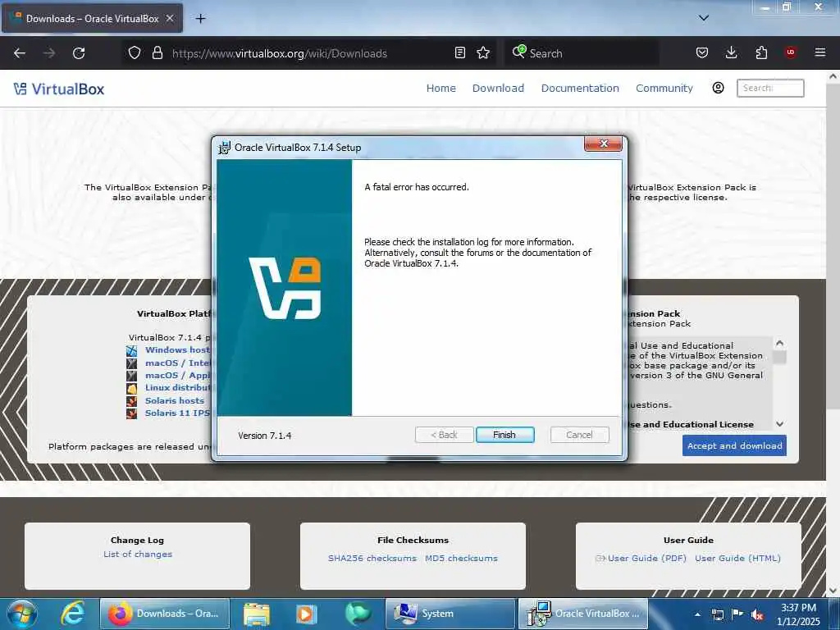Image resolution: width=840 pixels, height=630 pixels.
Task: Open the Linux distributions link
Action: (177, 387)
